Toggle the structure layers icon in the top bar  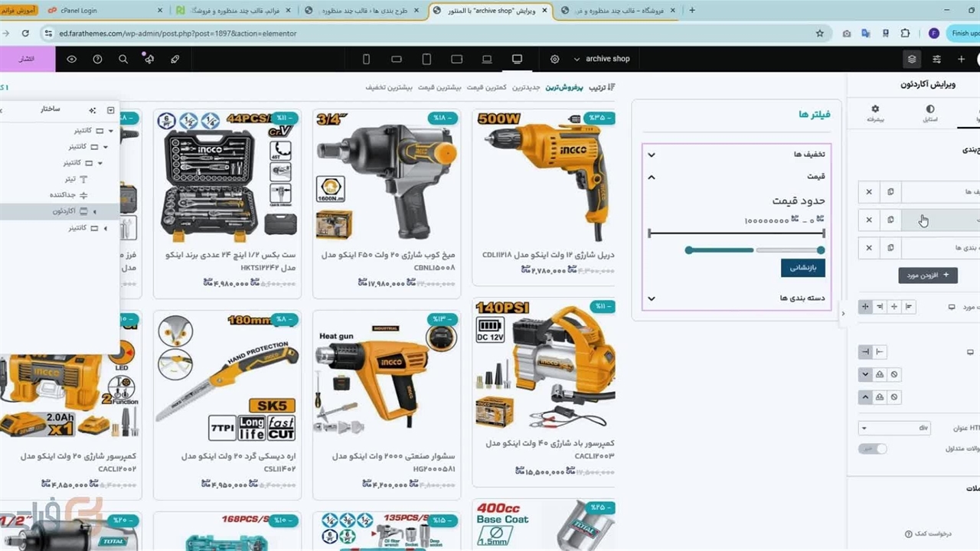pyautogui.click(x=911, y=59)
